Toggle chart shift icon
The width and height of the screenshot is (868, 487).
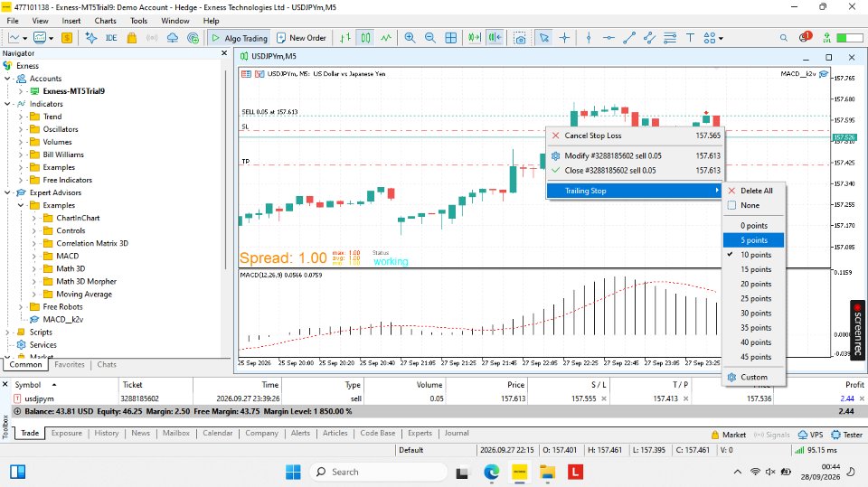click(495, 38)
